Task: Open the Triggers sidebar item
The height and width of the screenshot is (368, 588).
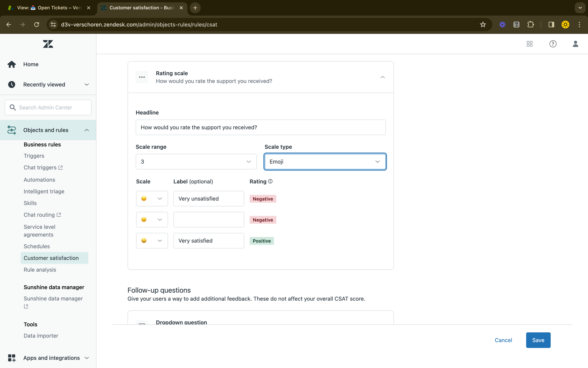Action: point(34,156)
